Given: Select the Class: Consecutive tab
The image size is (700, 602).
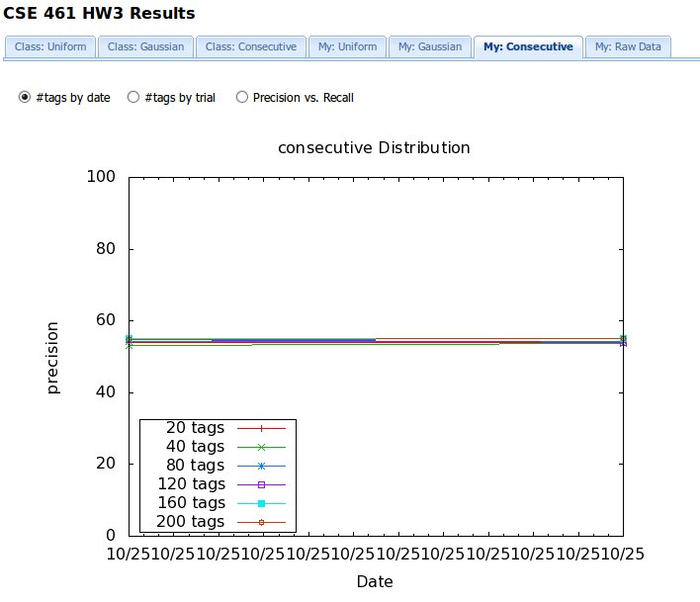Looking at the screenshot, I should 250,46.
